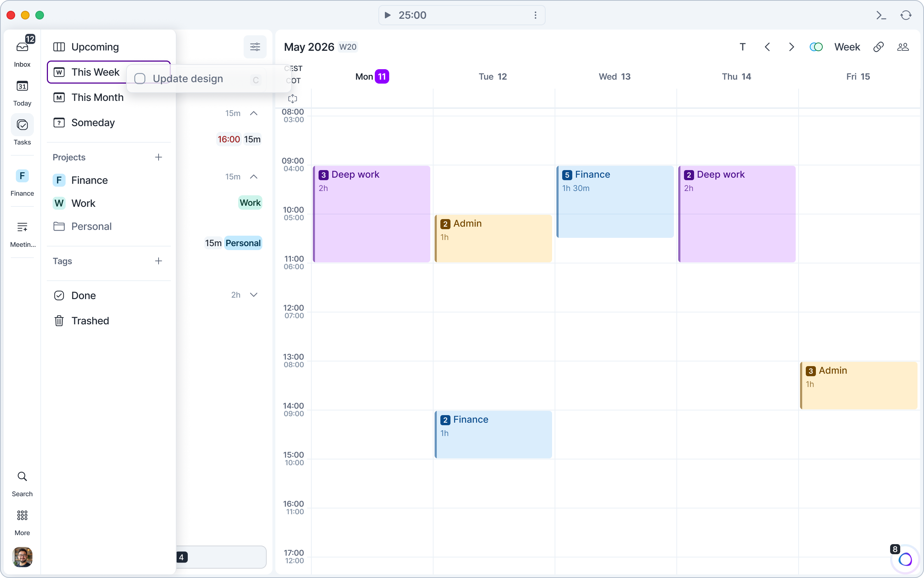Click the all-day row expand icon

click(x=293, y=99)
